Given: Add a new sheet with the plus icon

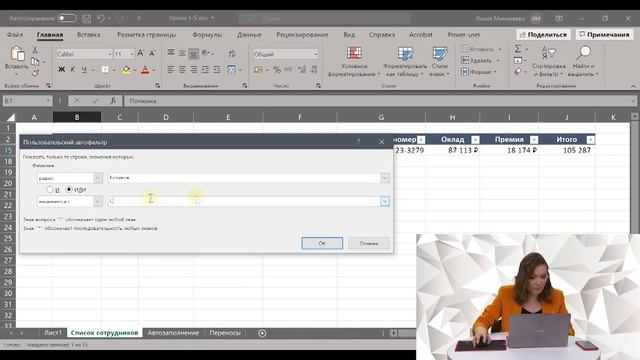Looking at the screenshot, I should [x=262, y=333].
